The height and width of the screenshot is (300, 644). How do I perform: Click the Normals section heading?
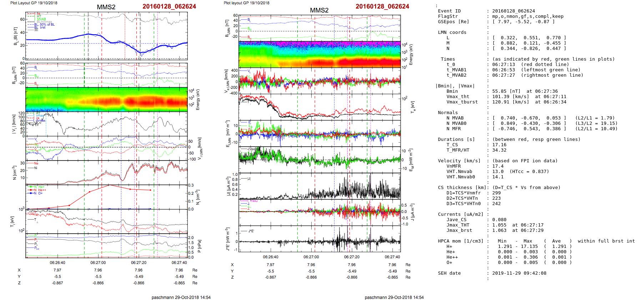coord(448,113)
